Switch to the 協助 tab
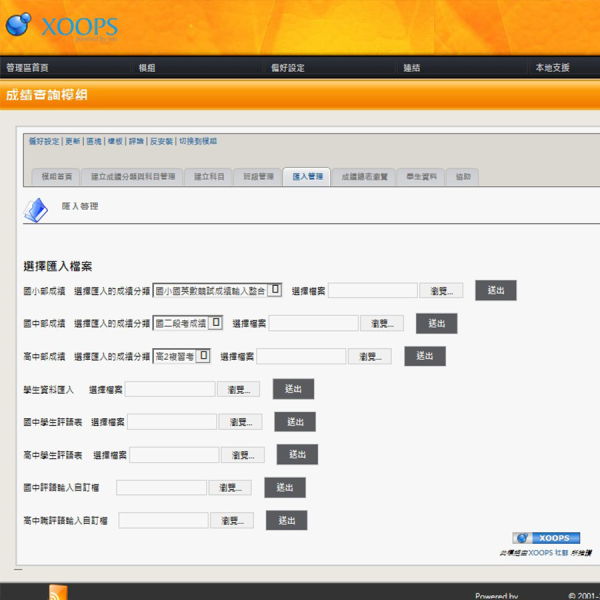 463,177
